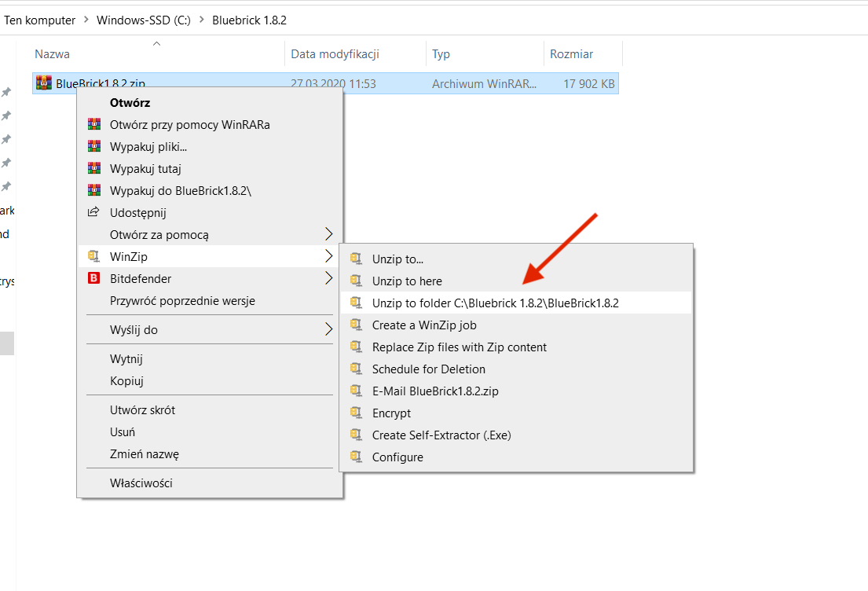The width and height of the screenshot is (868, 591).
Task: Click WinZip icon beside 'Unzip to here'
Action: [x=356, y=281]
